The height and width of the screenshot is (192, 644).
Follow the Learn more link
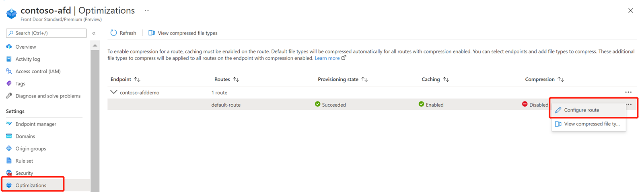327,58
